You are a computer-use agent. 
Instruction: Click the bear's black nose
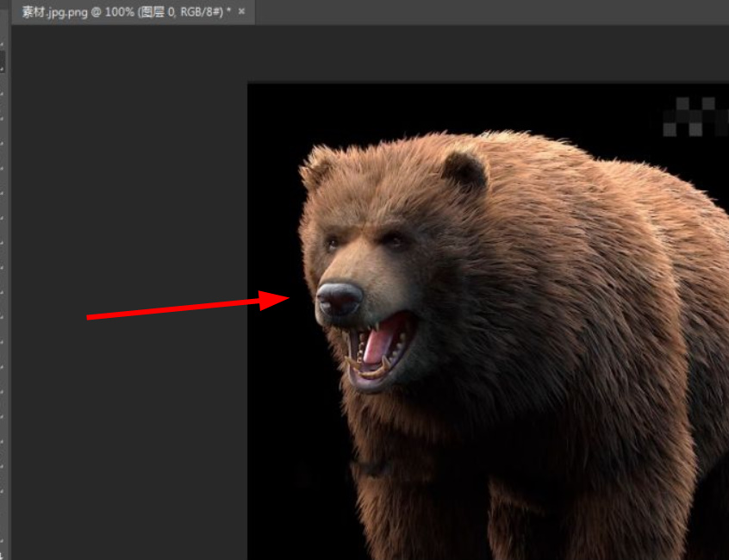(x=339, y=299)
